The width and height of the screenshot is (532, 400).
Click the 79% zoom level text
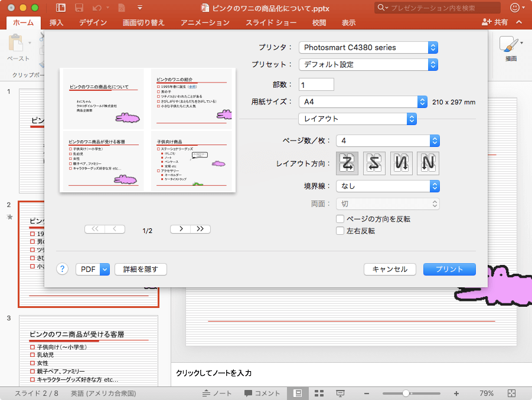(x=487, y=394)
